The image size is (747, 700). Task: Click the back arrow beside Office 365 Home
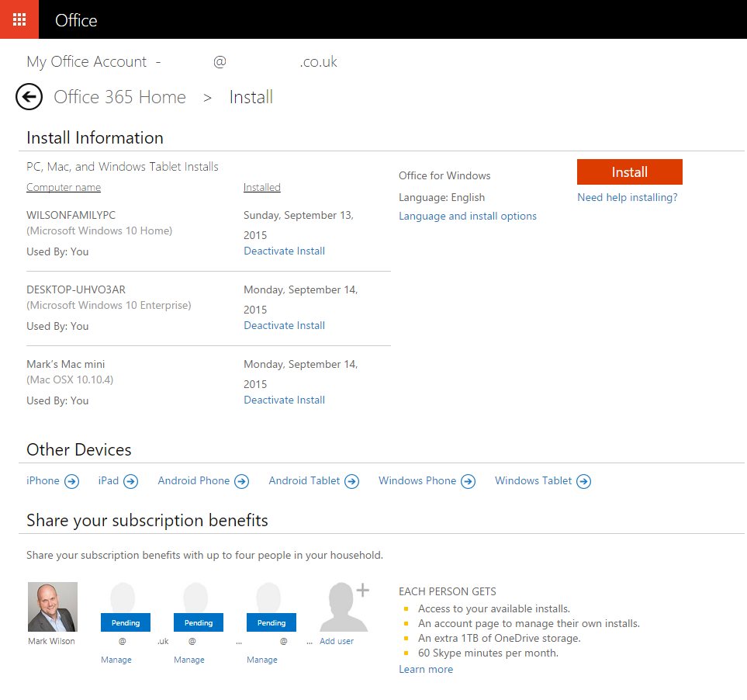coord(29,96)
